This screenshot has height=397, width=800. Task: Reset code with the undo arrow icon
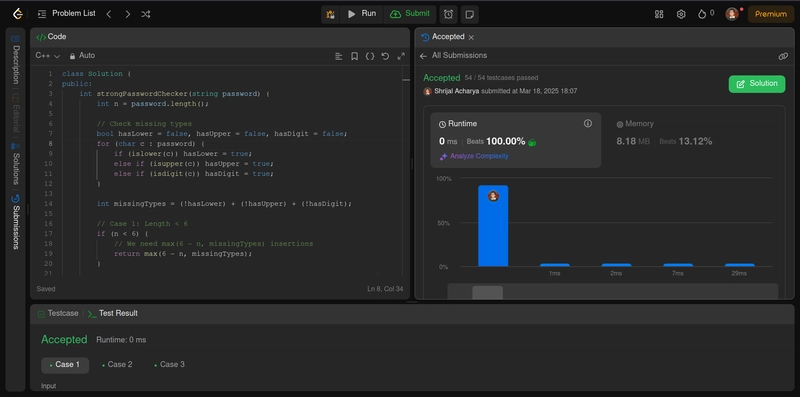[385, 56]
